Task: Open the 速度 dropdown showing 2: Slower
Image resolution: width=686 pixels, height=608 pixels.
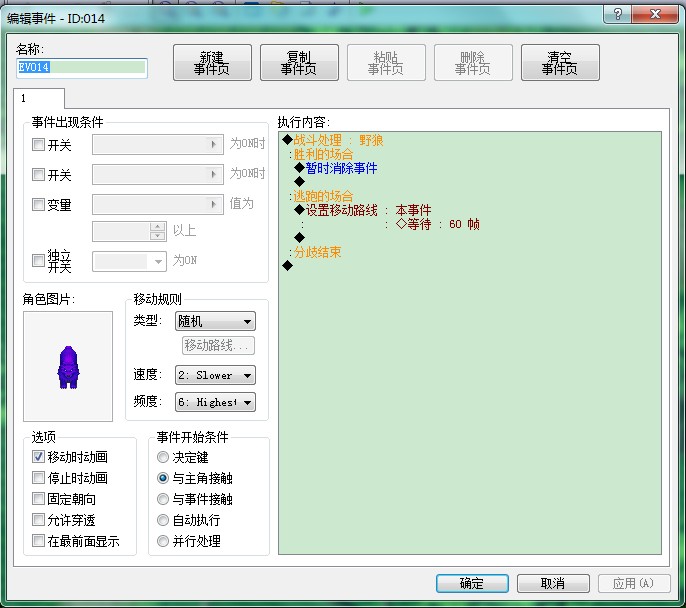Action: [215, 375]
